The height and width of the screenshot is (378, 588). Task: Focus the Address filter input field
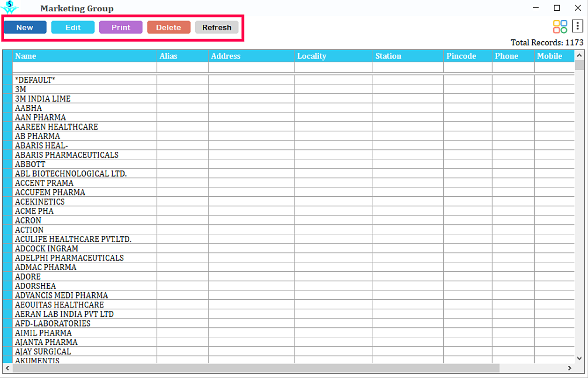pos(251,67)
